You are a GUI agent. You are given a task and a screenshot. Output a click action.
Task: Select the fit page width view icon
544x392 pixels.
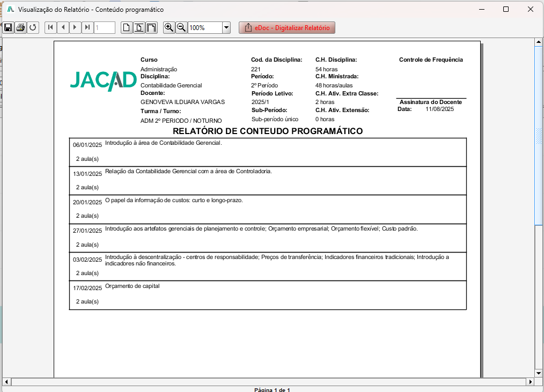[x=139, y=27]
